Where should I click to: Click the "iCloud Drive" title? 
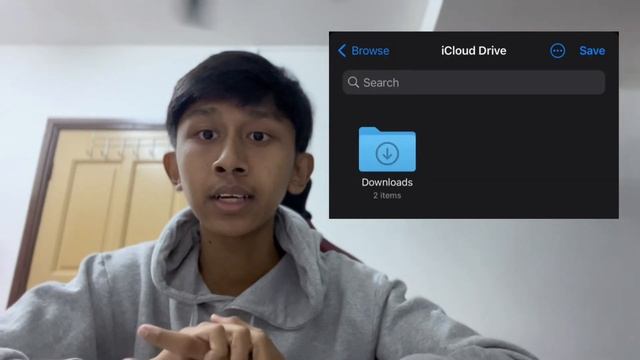click(x=473, y=51)
